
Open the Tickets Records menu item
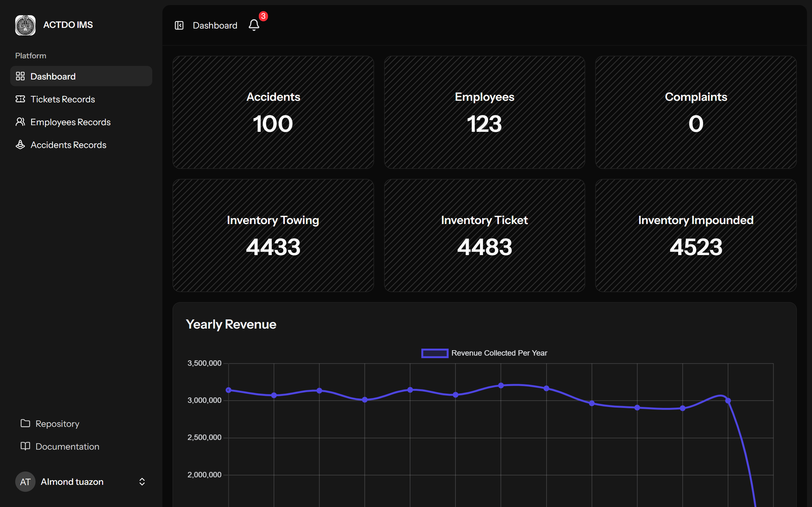click(x=63, y=99)
